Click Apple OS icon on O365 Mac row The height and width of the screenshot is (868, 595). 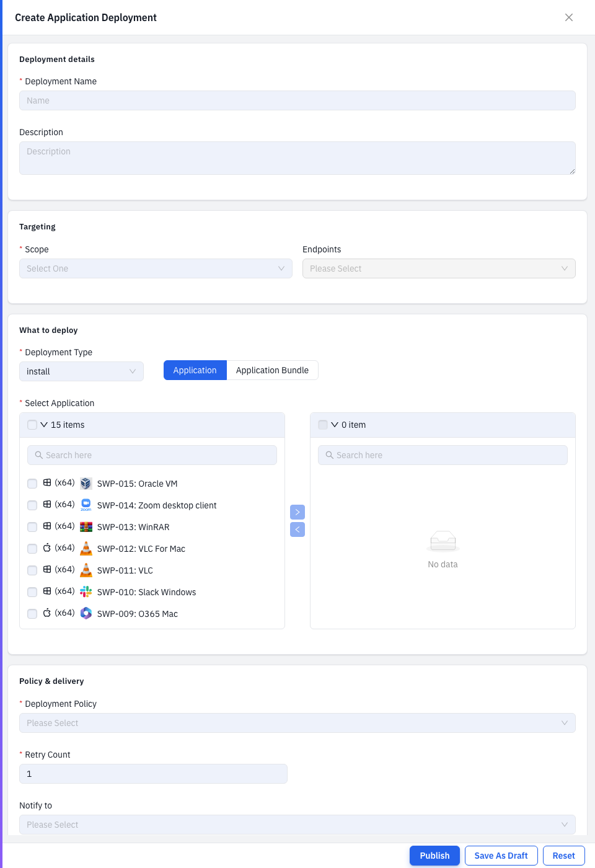tap(47, 613)
